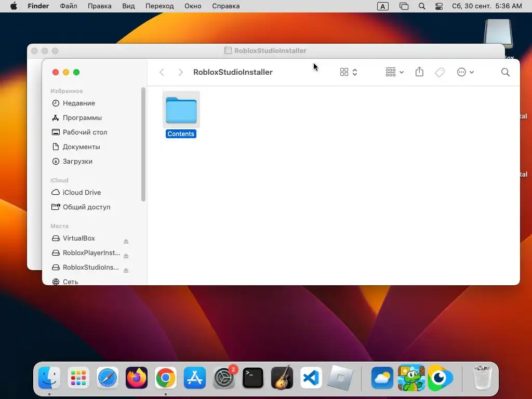
Task: Open the eye-logo app in Dock
Action: (x=440, y=378)
